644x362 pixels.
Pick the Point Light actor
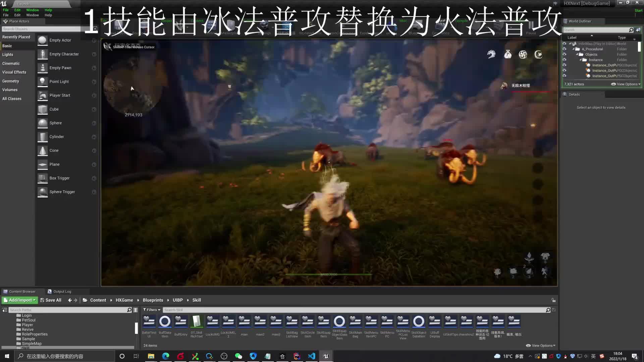(66, 81)
